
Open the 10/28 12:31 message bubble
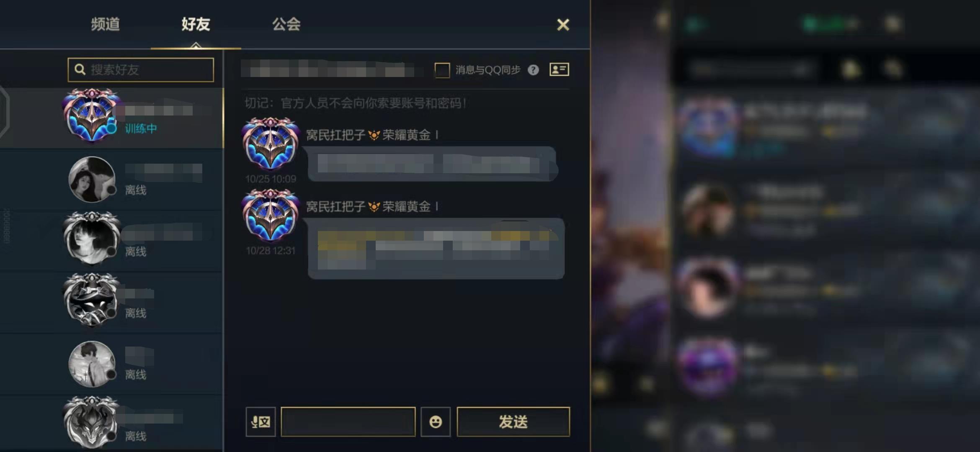436,249
